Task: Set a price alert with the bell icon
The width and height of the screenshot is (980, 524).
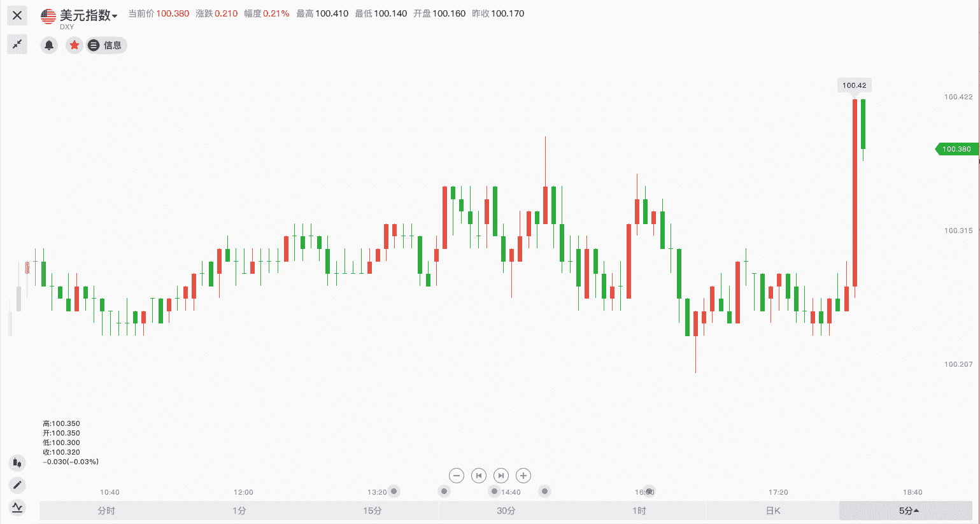Action: [x=49, y=45]
